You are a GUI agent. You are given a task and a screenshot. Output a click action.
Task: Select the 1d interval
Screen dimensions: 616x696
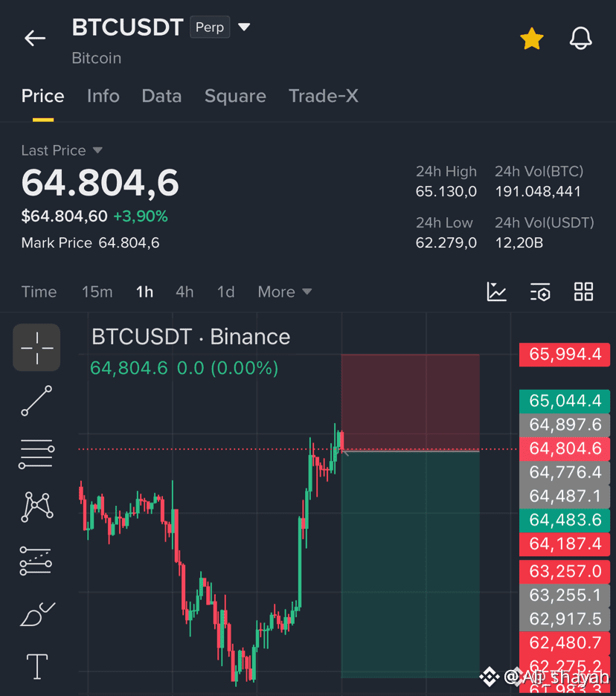[x=225, y=291]
